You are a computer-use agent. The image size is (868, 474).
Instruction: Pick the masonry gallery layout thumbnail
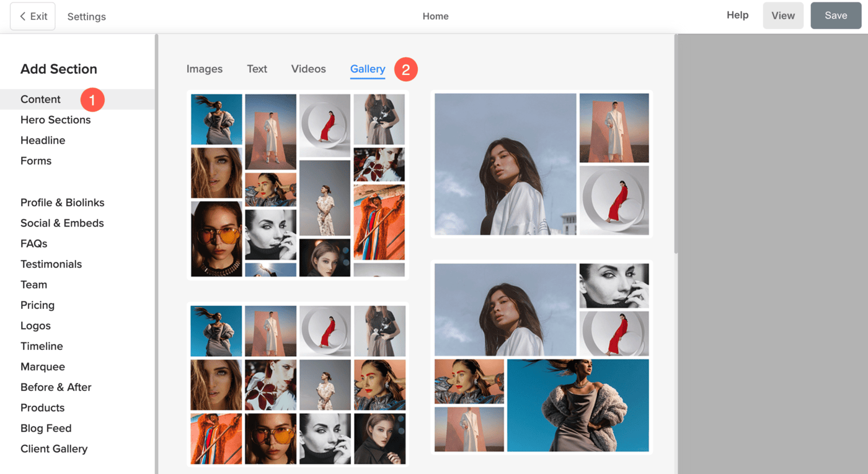click(x=298, y=185)
